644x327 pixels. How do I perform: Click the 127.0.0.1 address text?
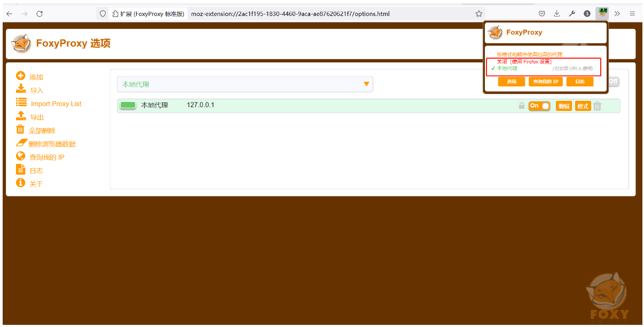click(x=200, y=105)
